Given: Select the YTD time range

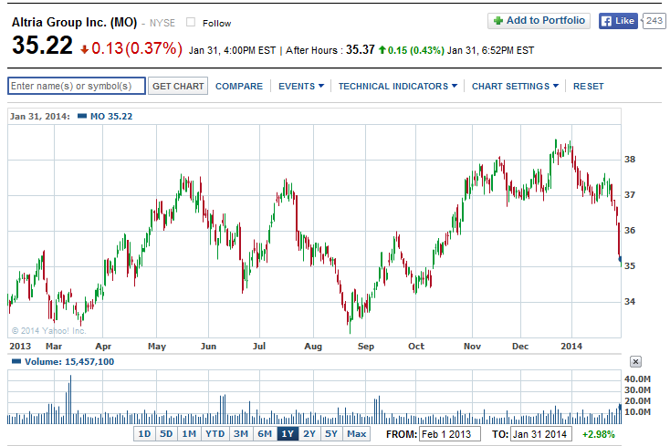Looking at the screenshot, I should [215, 434].
